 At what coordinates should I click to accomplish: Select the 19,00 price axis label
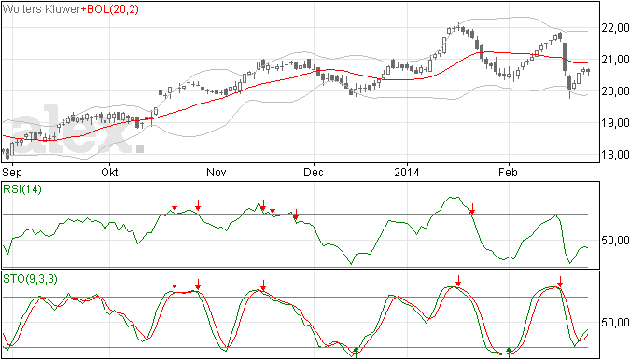pos(615,123)
